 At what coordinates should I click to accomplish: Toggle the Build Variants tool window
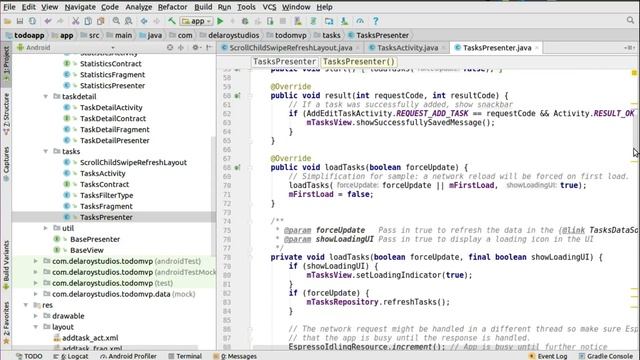pos(6,265)
